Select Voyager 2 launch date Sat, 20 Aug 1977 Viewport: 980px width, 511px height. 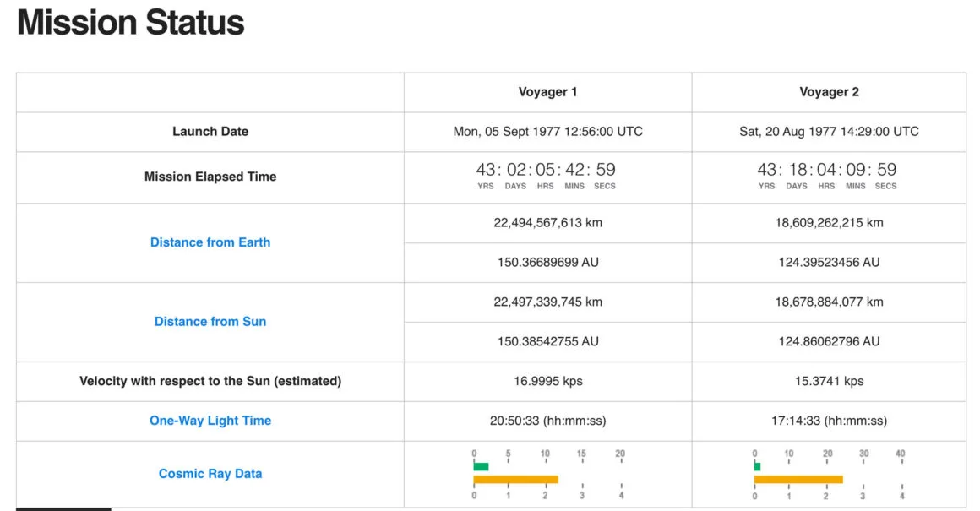tap(829, 131)
